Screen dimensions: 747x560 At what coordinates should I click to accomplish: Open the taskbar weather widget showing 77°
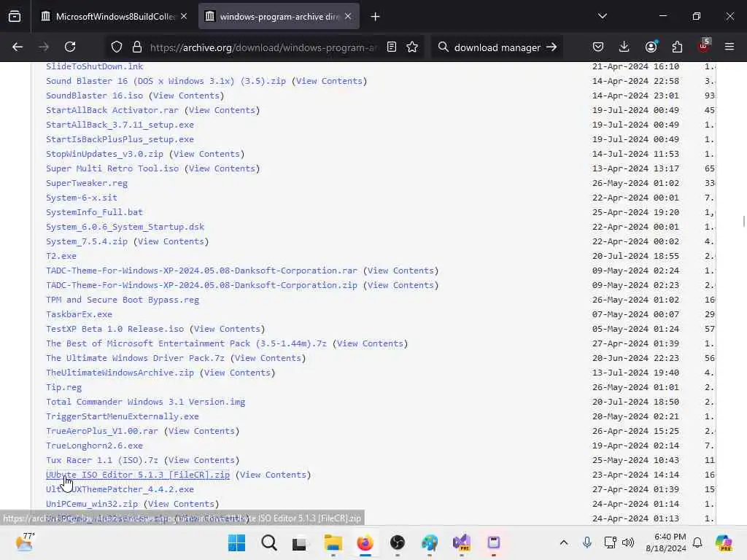25,542
